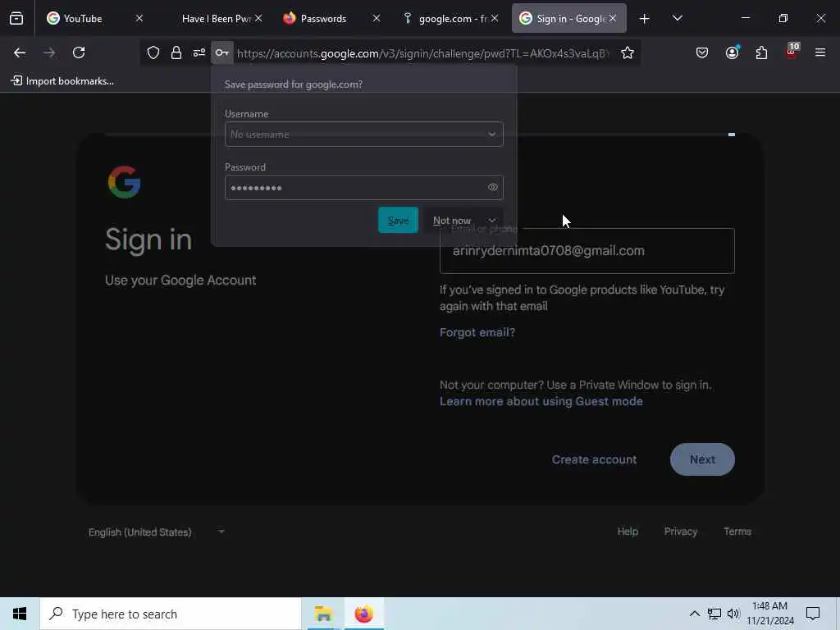Image resolution: width=840 pixels, height=630 pixels.
Task: Open the Pocket save icon
Action: tap(702, 52)
